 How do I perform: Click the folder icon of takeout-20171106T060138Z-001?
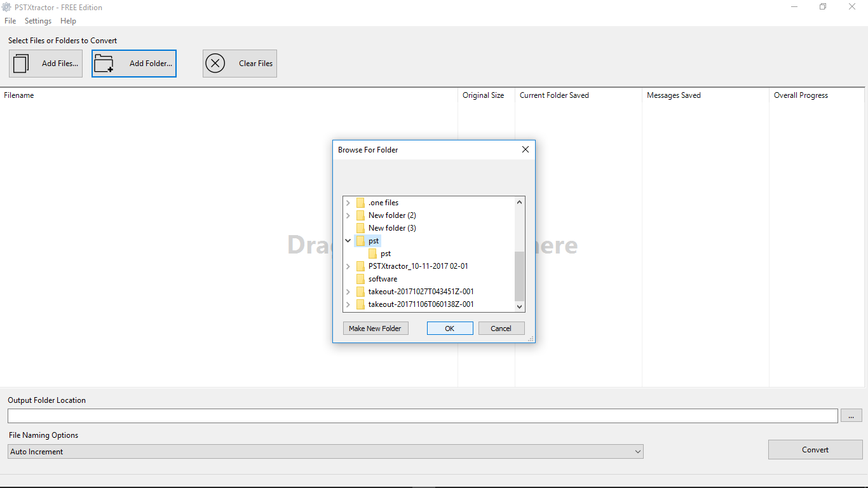(x=360, y=304)
